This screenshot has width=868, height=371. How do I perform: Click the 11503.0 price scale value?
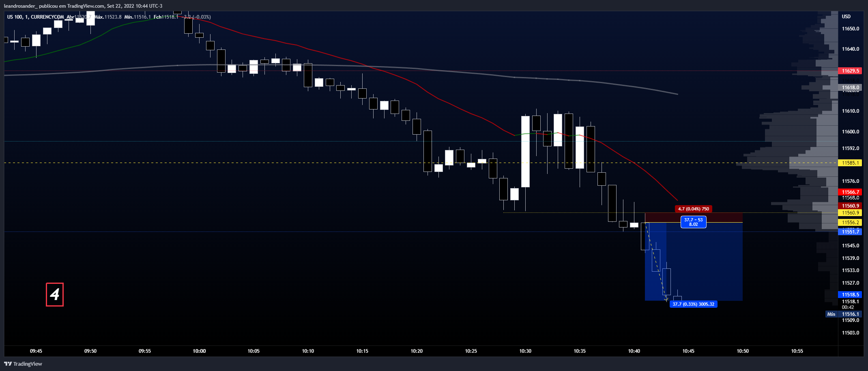pyautogui.click(x=851, y=333)
